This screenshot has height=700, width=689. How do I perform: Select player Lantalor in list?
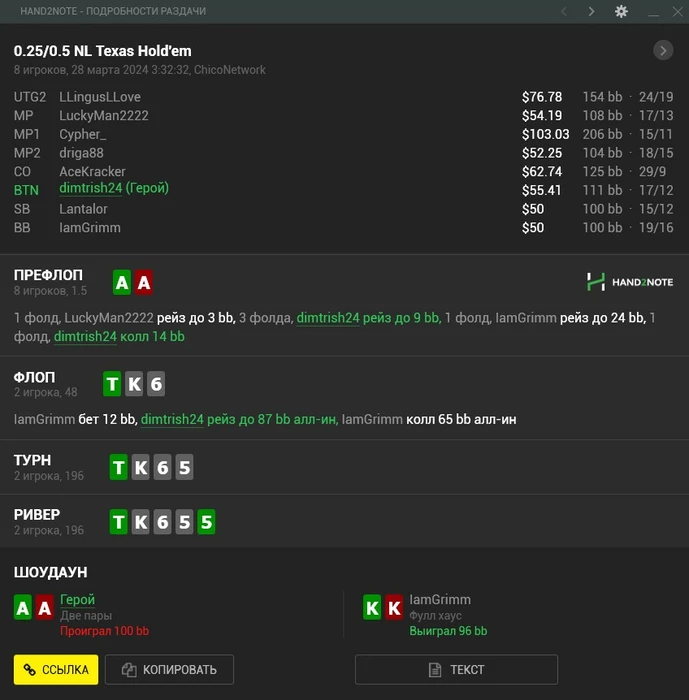(84, 209)
